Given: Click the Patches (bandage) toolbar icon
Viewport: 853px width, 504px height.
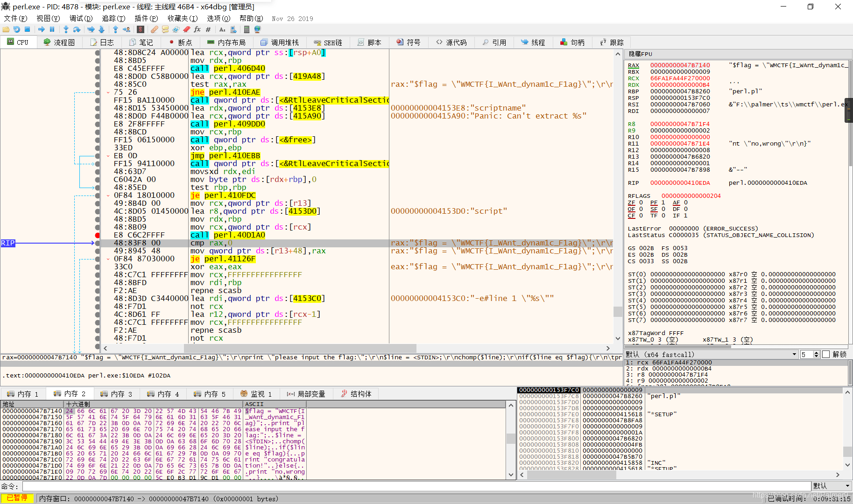Looking at the screenshot, I should tap(154, 29).
